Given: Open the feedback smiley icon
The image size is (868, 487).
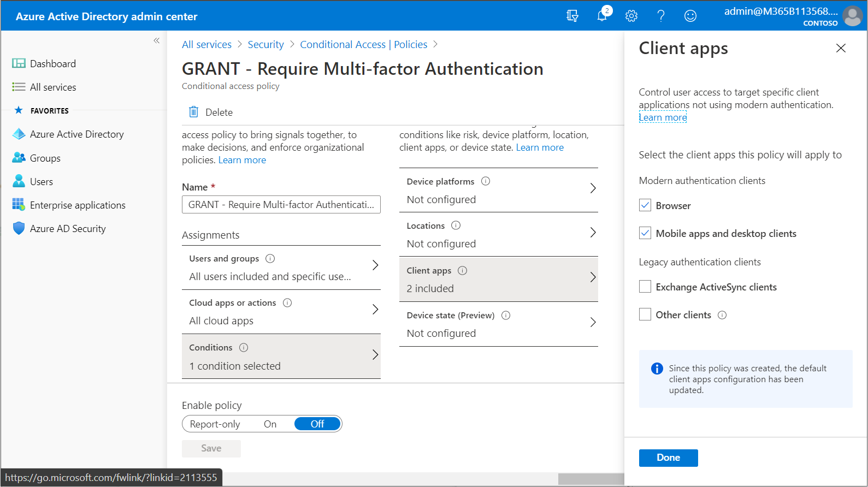Looking at the screenshot, I should click(x=690, y=16).
